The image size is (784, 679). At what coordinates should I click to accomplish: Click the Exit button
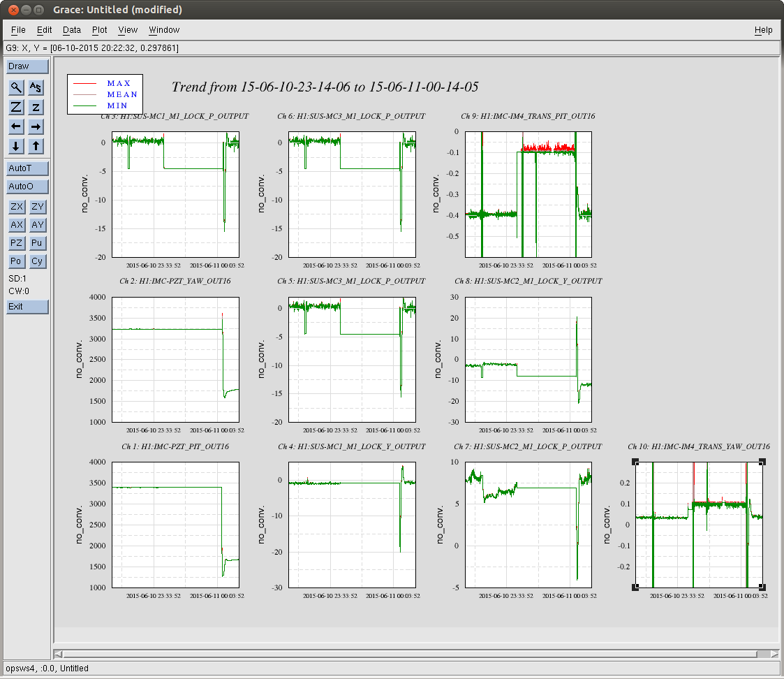pyautogui.click(x=27, y=307)
